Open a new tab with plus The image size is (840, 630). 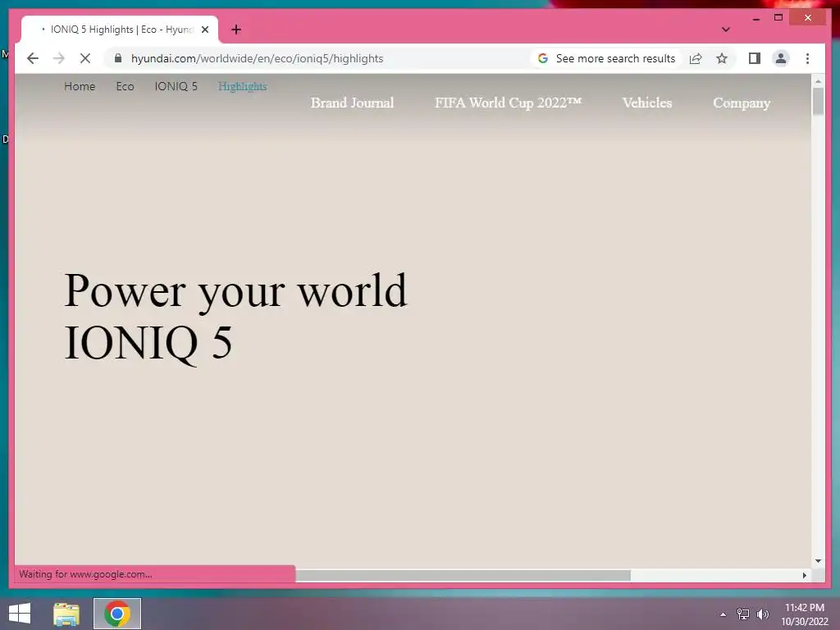click(x=236, y=30)
